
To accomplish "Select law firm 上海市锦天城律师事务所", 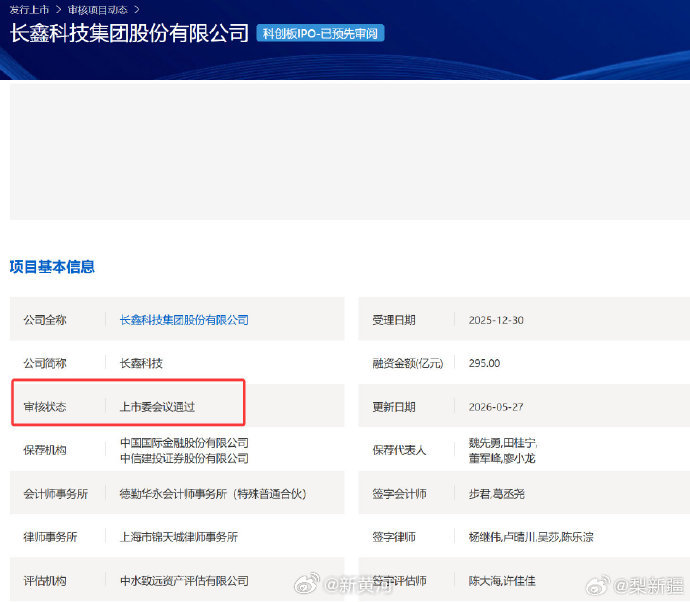I will tap(179, 537).
